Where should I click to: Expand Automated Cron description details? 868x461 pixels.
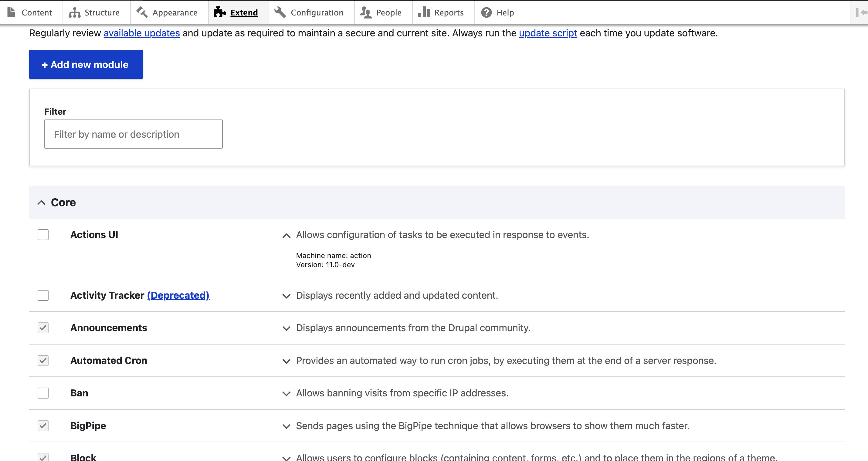[287, 361]
